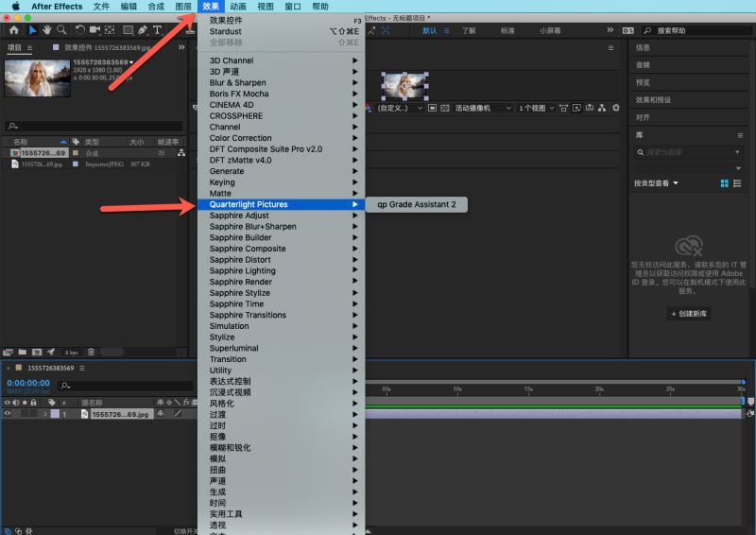The height and width of the screenshot is (535, 756).
Task: Open the timeline panel menu icon
Action: point(82,368)
